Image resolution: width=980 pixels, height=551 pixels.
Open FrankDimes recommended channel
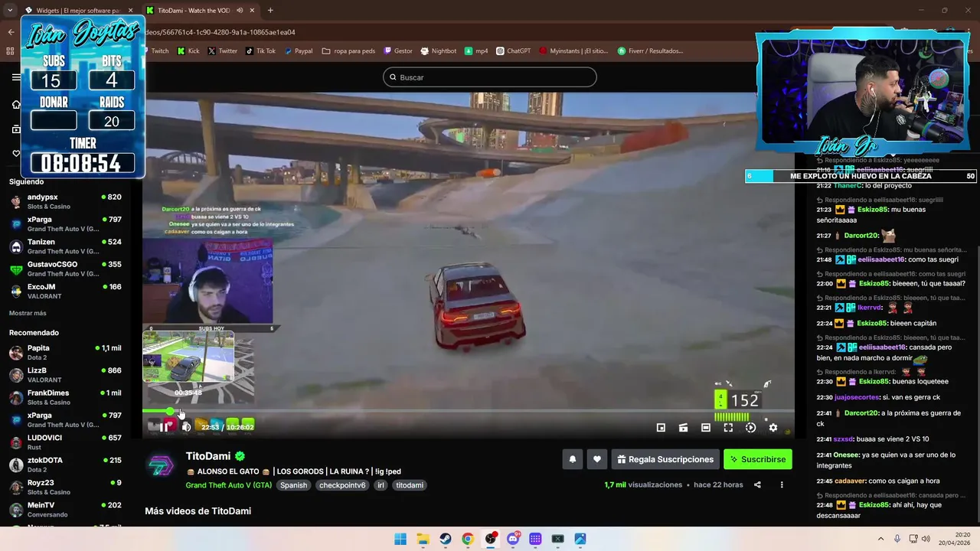[x=65, y=397]
